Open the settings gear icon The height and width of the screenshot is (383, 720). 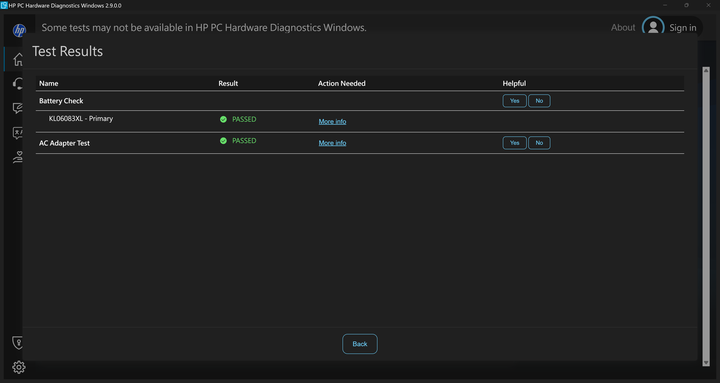tap(19, 367)
